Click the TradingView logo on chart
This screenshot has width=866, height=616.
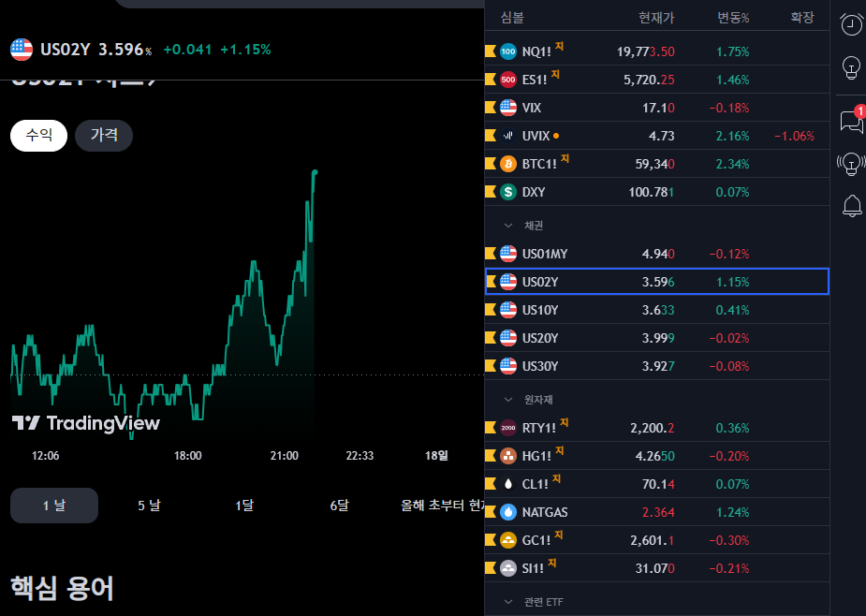point(86,423)
